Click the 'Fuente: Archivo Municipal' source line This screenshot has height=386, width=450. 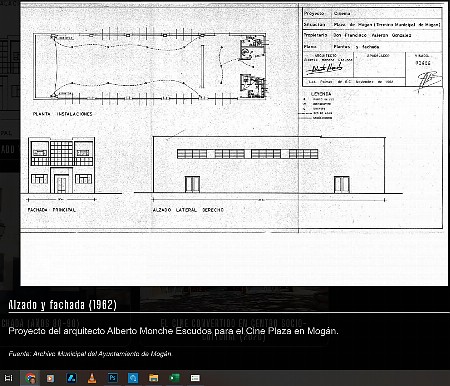tap(90, 354)
